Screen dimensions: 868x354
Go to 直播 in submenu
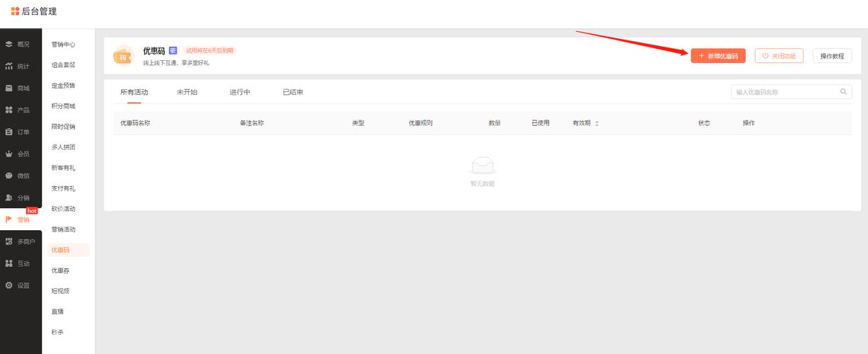point(57,312)
